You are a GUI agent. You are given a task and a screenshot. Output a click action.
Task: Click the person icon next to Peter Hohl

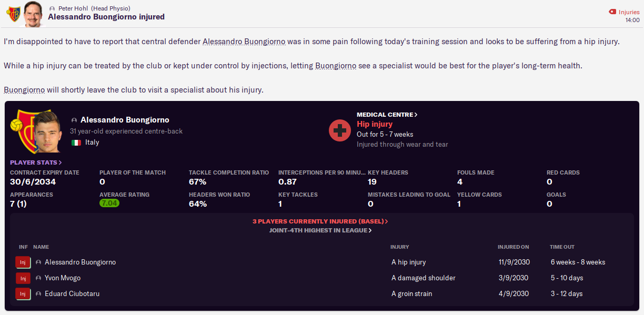pos(52,8)
